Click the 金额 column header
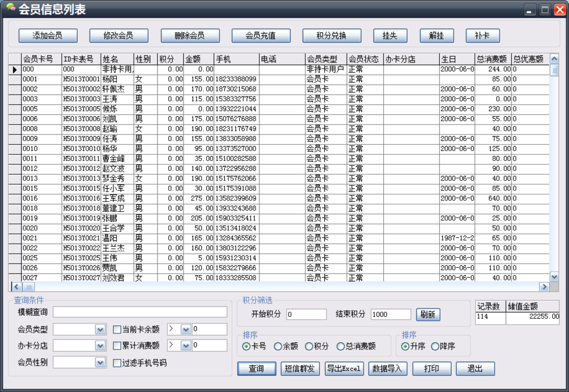Image resolution: width=569 pixels, height=392 pixels. (199, 59)
